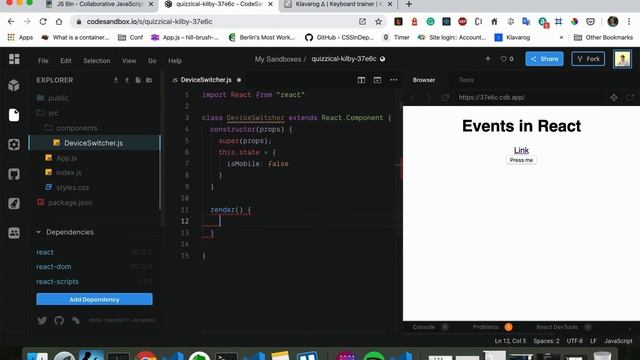Open the Deployment rocket icon
This screenshot has width=640, height=360.
click(14, 203)
